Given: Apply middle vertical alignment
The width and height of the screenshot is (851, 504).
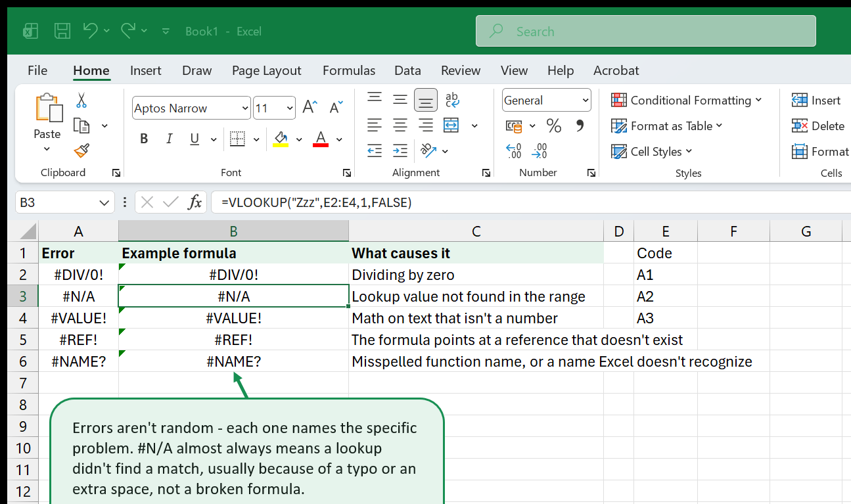Looking at the screenshot, I should [x=400, y=99].
